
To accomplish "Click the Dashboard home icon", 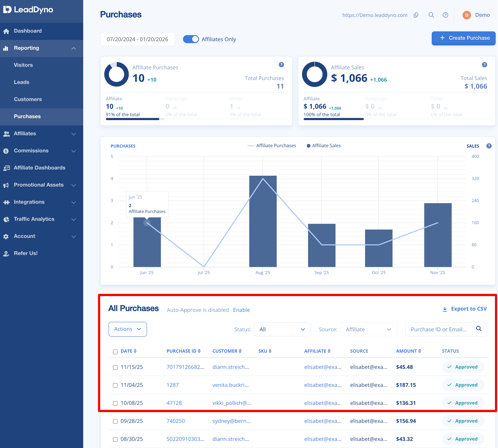I will (x=6, y=31).
